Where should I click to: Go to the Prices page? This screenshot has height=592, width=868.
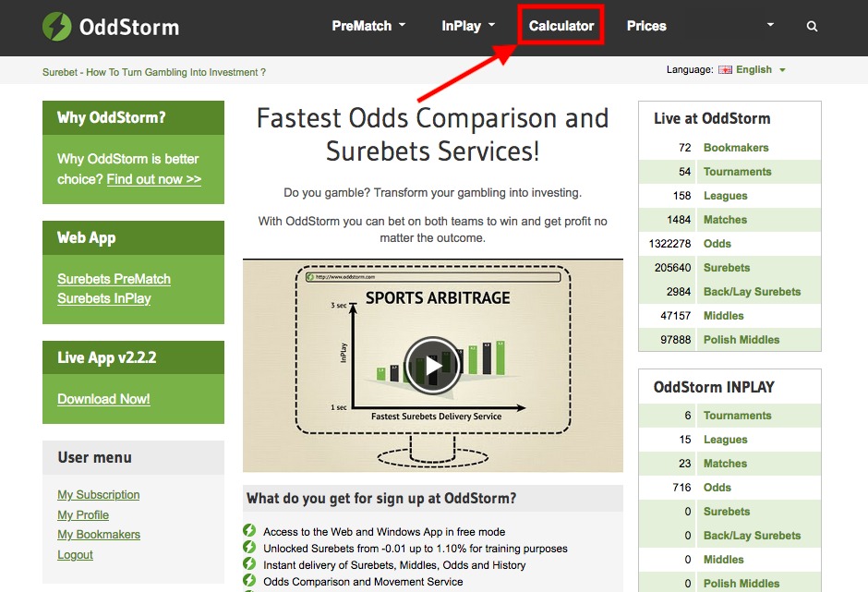coord(646,26)
